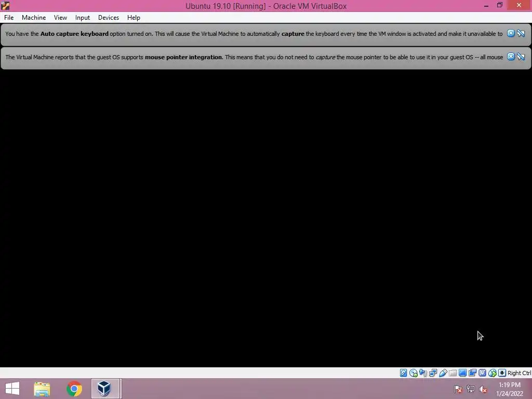This screenshot has width=532, height=399.
Task: Click the VirtualBox title bar icon
Action: [5, 6]
